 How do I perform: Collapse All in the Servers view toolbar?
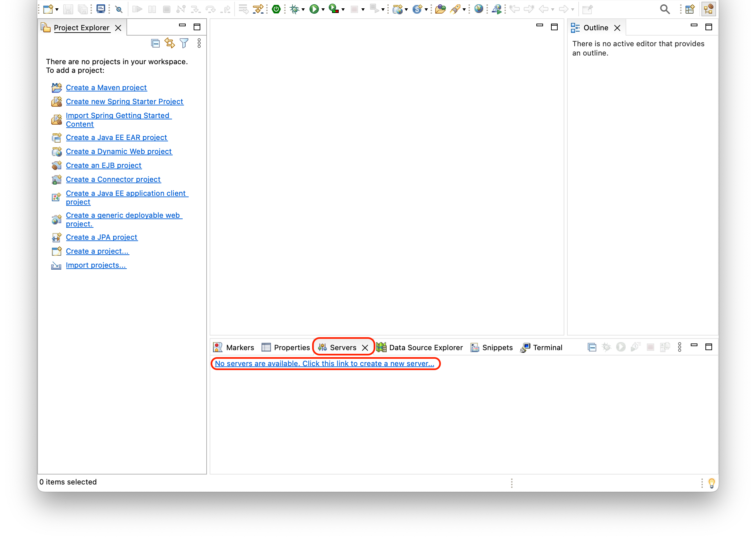click(x=592, y=347)
